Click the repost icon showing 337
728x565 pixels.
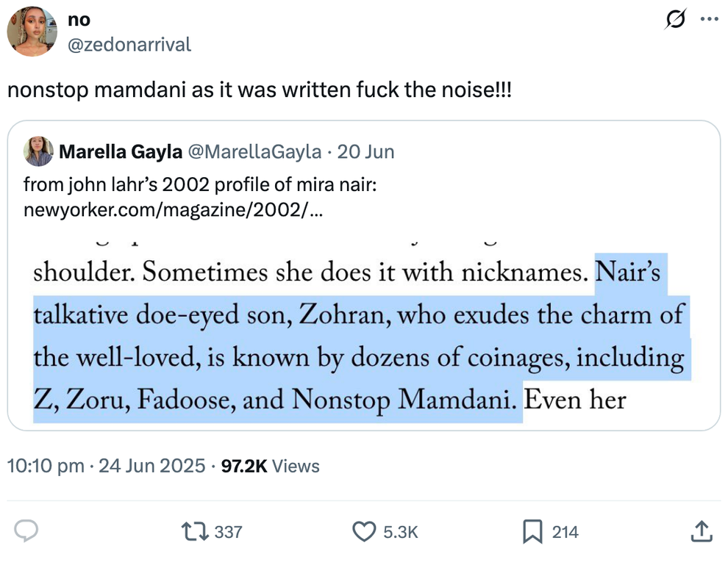coord(197,531)
